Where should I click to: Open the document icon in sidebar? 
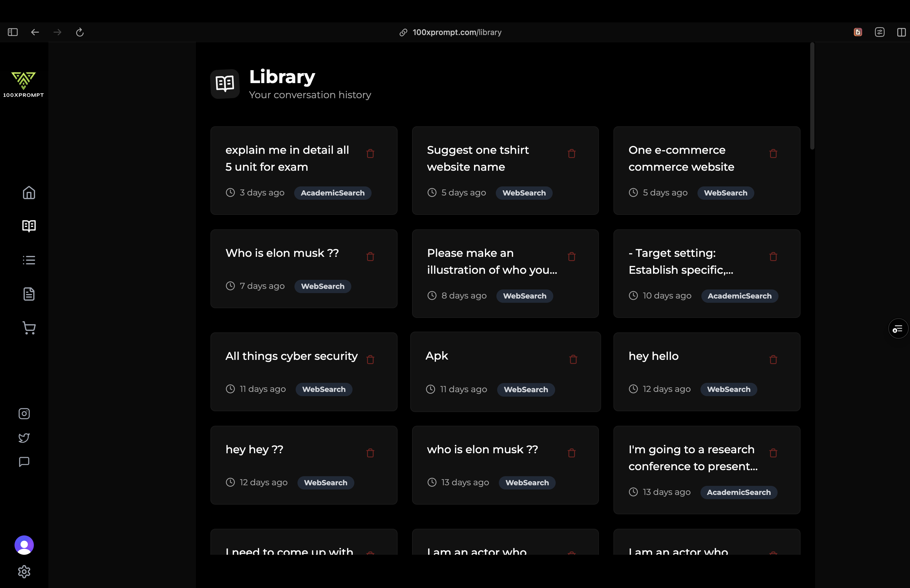coord(29,294)
